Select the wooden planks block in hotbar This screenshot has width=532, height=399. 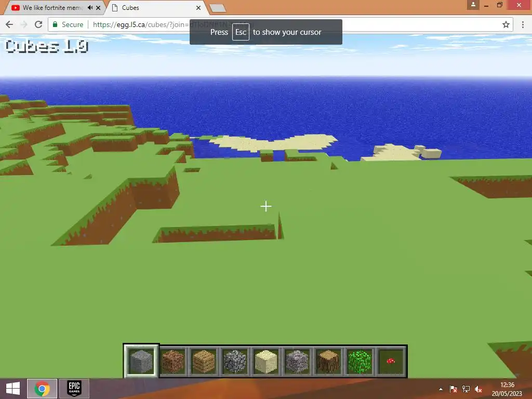tap(204, 362)
